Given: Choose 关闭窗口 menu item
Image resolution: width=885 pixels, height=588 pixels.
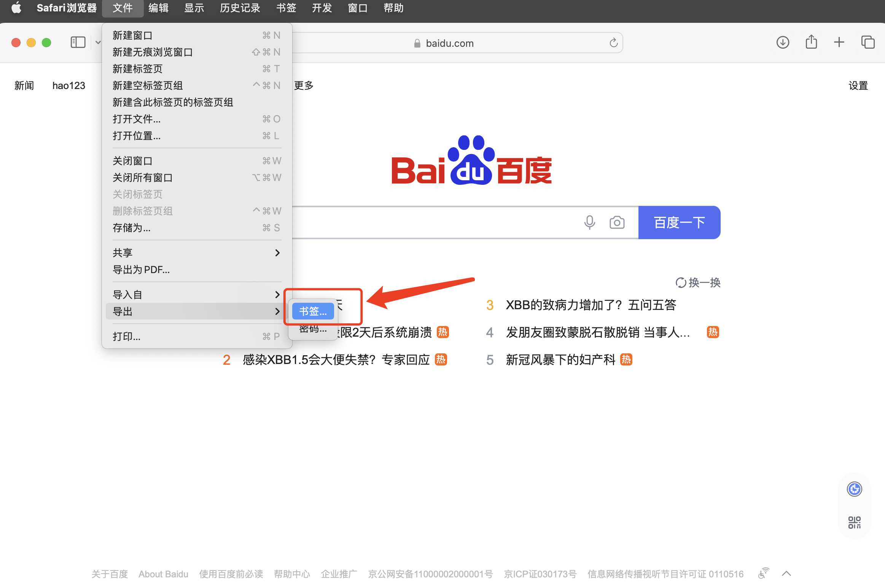Looking at the screenshot, I should click(197, 161).
